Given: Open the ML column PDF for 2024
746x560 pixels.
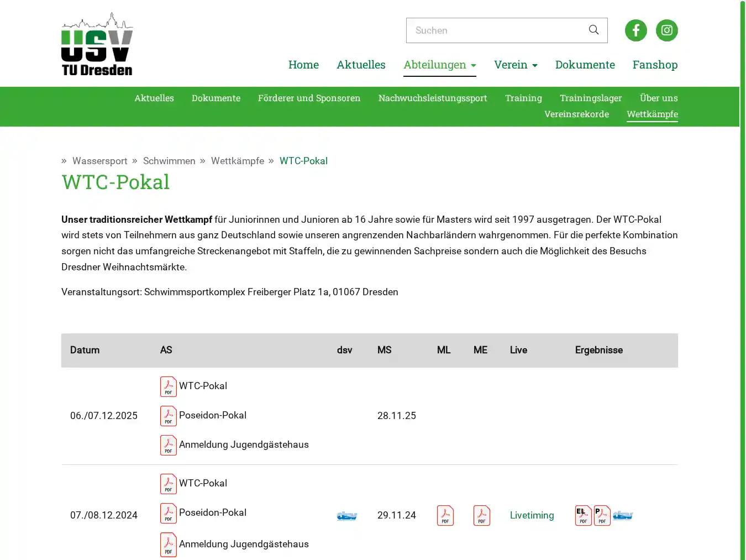Looking at the screenshot, I should point(445,515).
